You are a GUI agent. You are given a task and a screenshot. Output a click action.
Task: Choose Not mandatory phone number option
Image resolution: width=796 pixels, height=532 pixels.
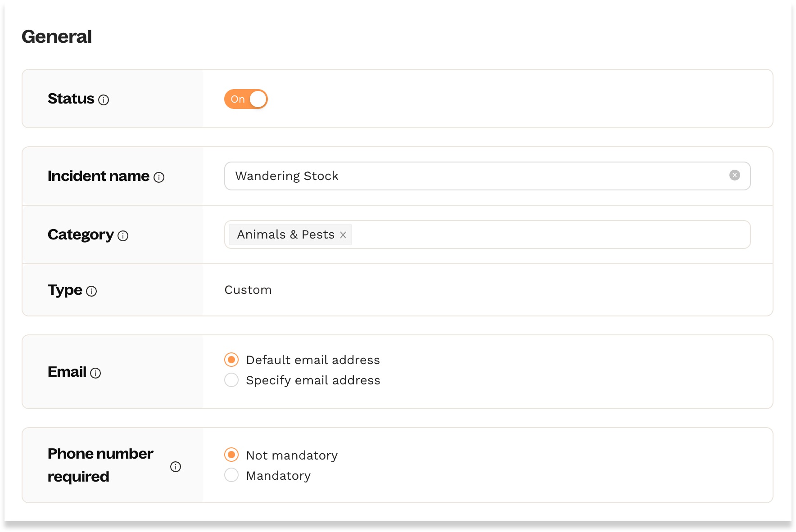[231, 455]
